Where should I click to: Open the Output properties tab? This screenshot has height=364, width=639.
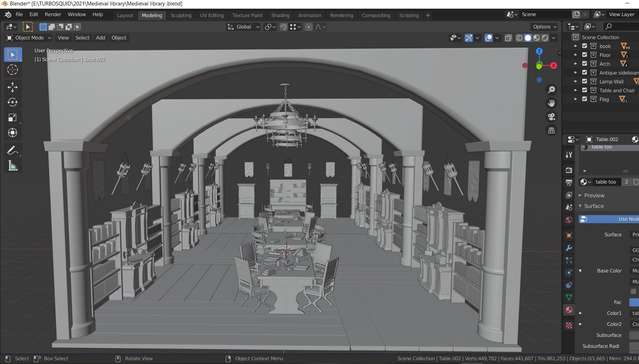(569, 182)
